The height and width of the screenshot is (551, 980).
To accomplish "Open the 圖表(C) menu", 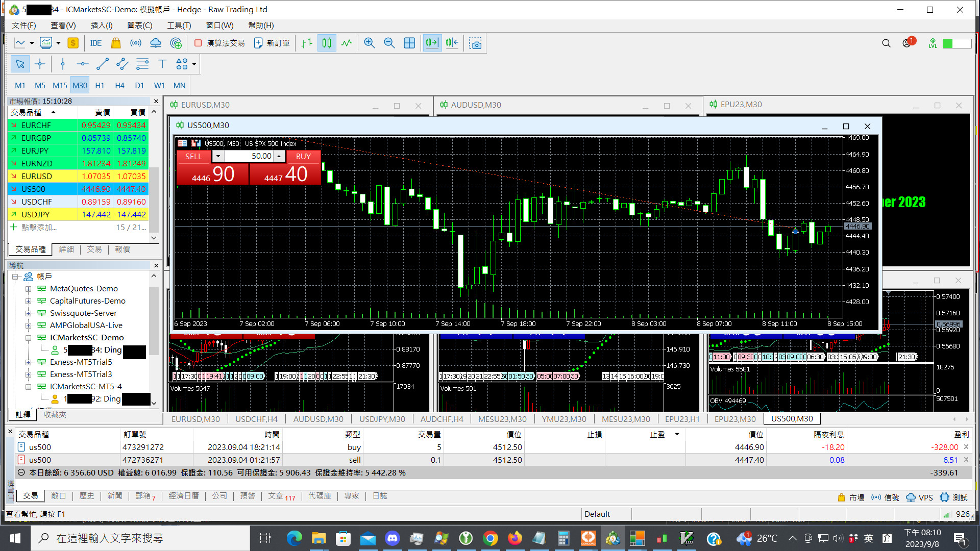I will [140, 25].
